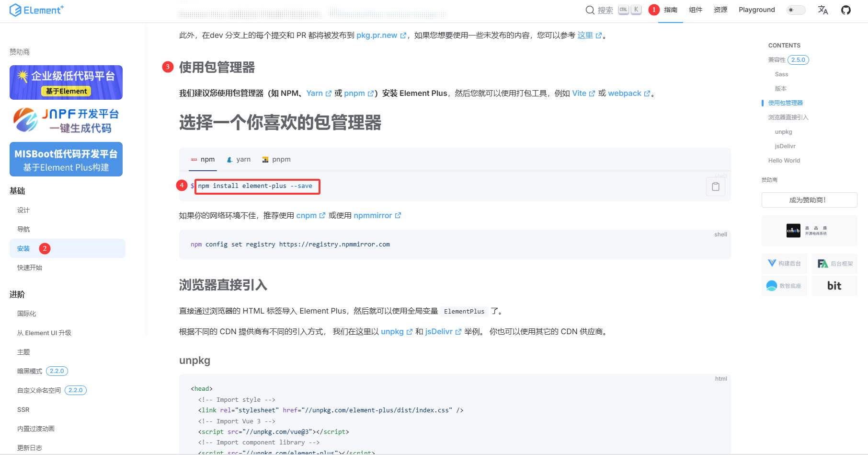Jump to 版本 in the contents
The image size is (868, 455).
pos(781,89)
